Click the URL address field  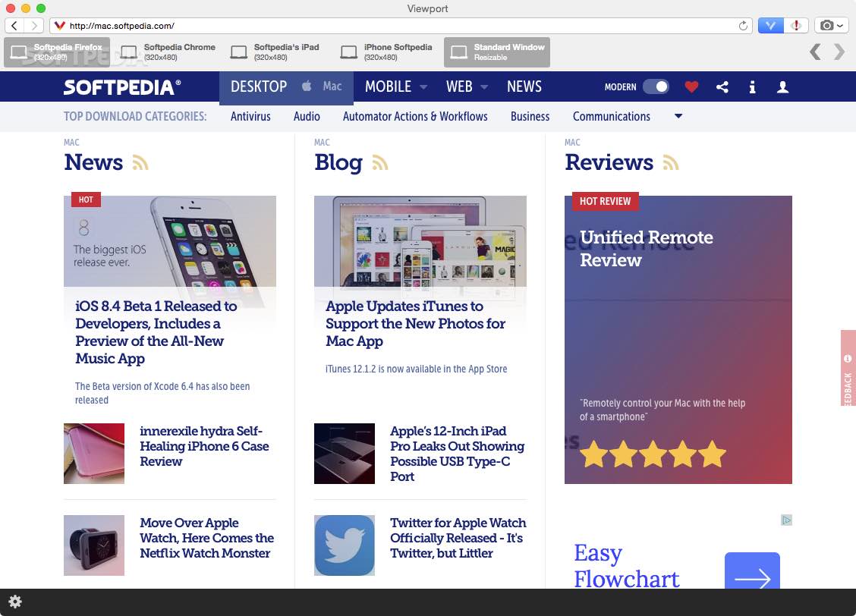tap(401, 26)
